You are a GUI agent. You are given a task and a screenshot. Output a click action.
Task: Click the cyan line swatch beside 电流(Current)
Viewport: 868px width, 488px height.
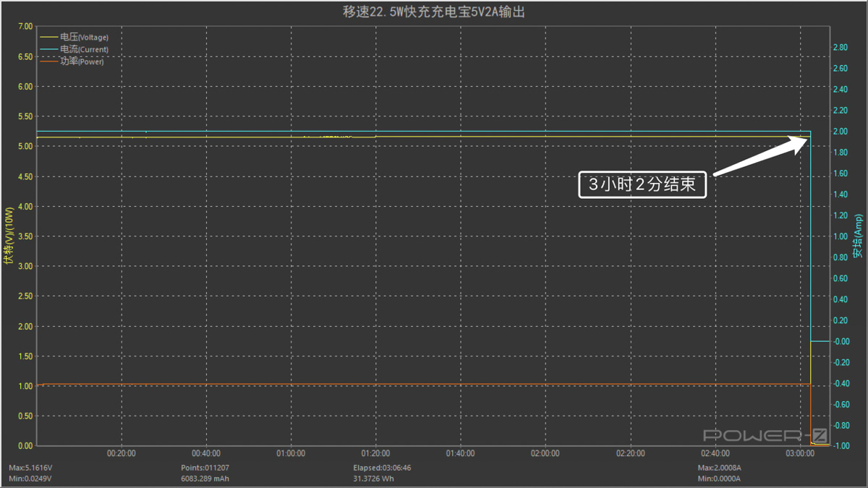49,49
